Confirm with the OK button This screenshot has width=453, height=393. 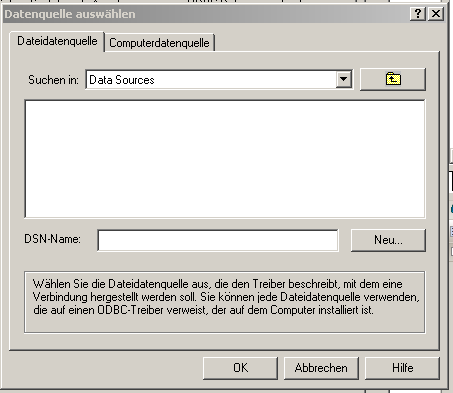[x=240, y=368]
